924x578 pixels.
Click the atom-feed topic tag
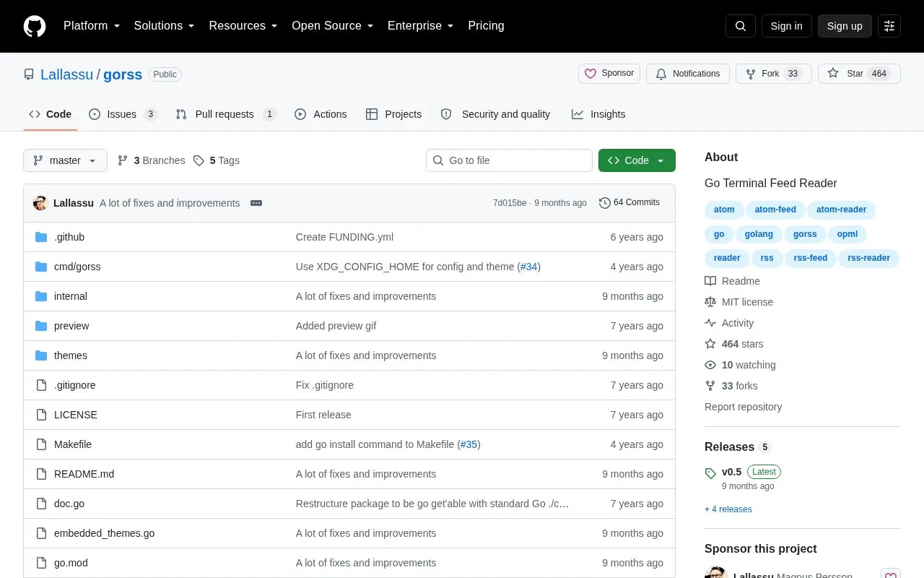pyautogui.click(x=775, y=210)
